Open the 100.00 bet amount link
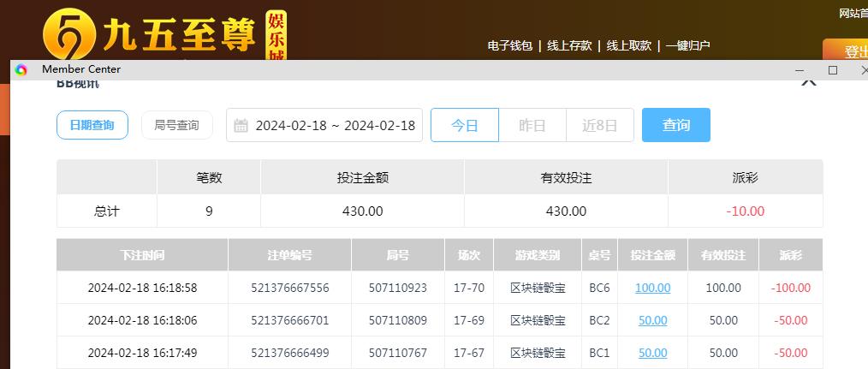This screenshot has height=369, width=868. (x=652, y=289)
